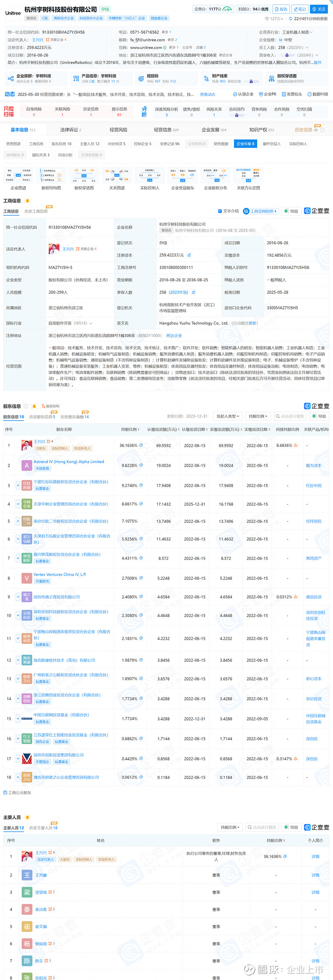The image size is (333, 980).
Task: Open the 股权穿透图 card in summary row
Action: (296, 78)
